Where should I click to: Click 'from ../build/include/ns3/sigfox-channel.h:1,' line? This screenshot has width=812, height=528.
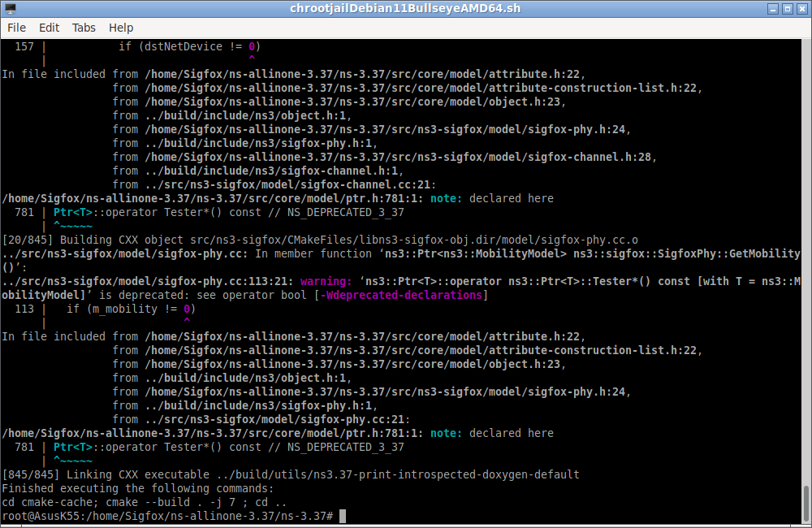[x=258, y=171]
